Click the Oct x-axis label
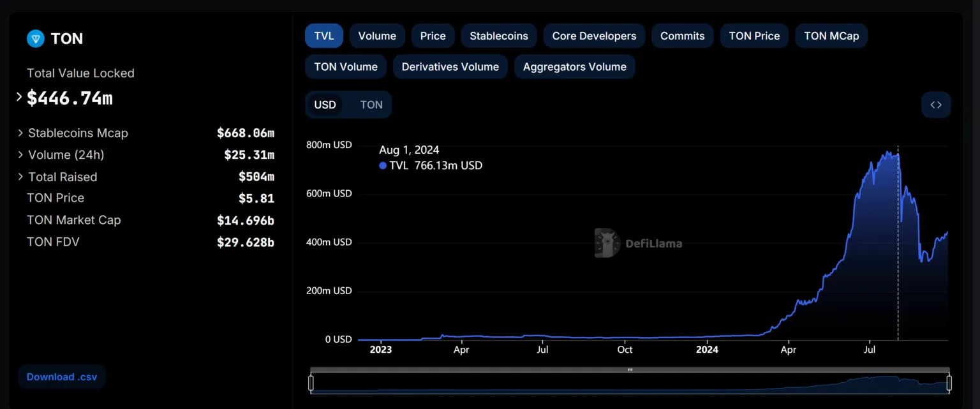This screenshot has width=980, height=409. pos(625,350)
